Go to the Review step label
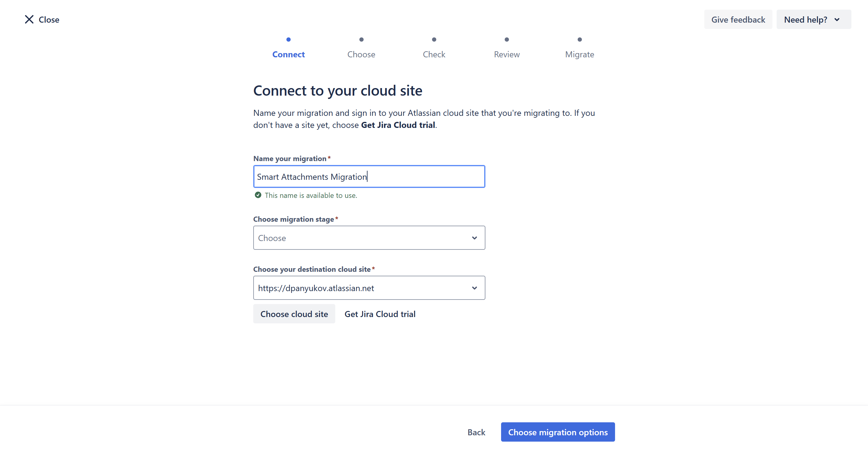This screenshot has height=457, width=868. pos(507,55)
